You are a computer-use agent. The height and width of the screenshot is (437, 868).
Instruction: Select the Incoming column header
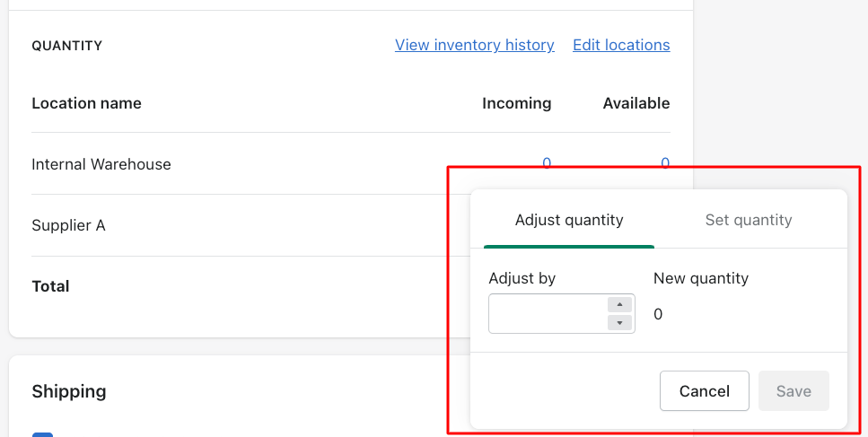(516, 103)
